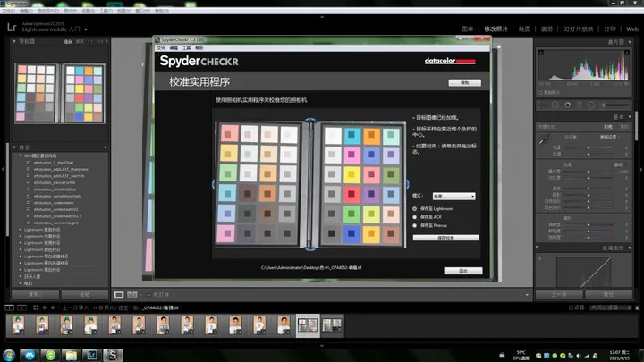Adjust the top alignment handle on chart
This screenshot has height=362, width=644.
(x=310, y=121)
